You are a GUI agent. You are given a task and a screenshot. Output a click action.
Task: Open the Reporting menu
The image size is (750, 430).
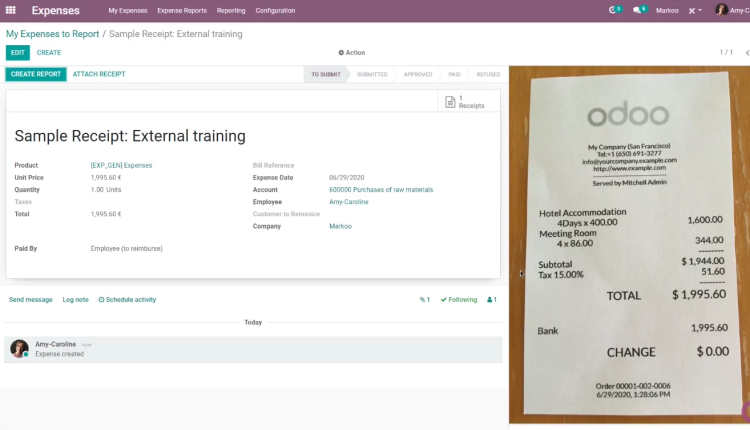[x=231, y=11]
